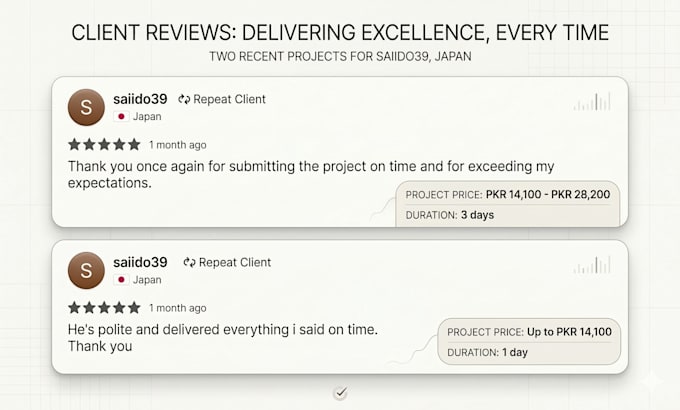This screenshot has width=680, height=410.
Task: Click the Japan flag in the first review
Action: click(121, 117)
